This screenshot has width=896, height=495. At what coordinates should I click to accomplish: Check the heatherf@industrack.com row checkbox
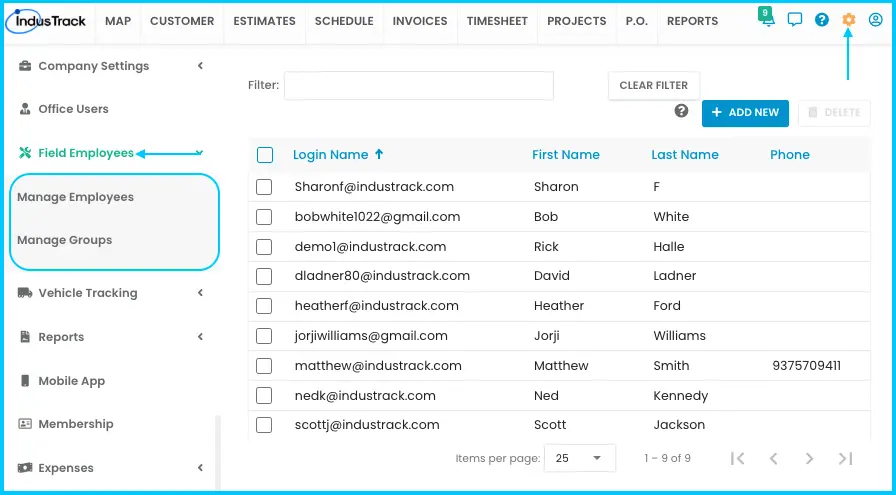[x=264, y=306]
